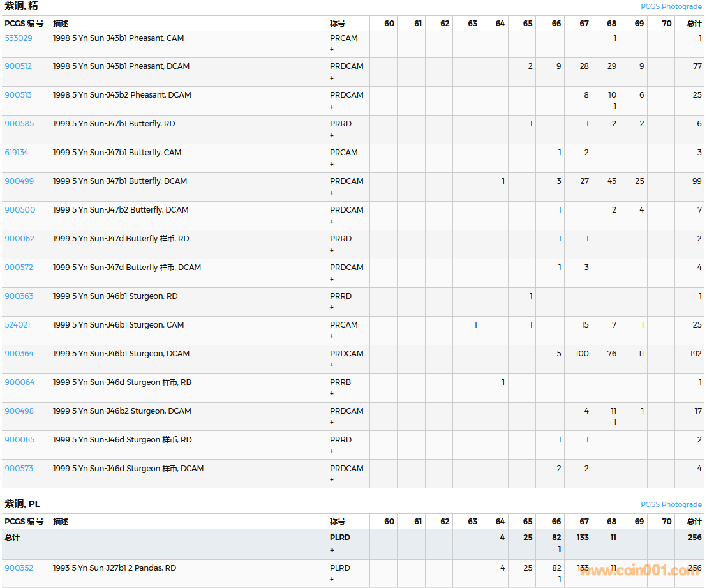Expand plus in 900573 Sturgeon DCAM row
This screenshot has height=588, width=707.
tap(332, 480)
